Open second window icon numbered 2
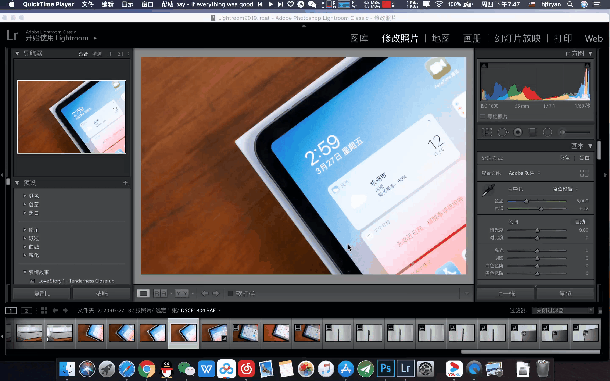The image size is (610, 381). pos(26,310)
